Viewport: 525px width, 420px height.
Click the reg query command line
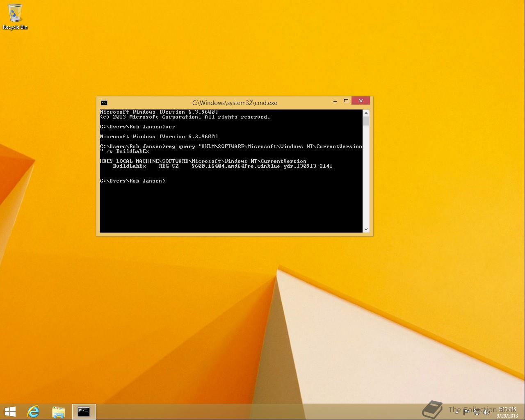(x=231, y=149)
